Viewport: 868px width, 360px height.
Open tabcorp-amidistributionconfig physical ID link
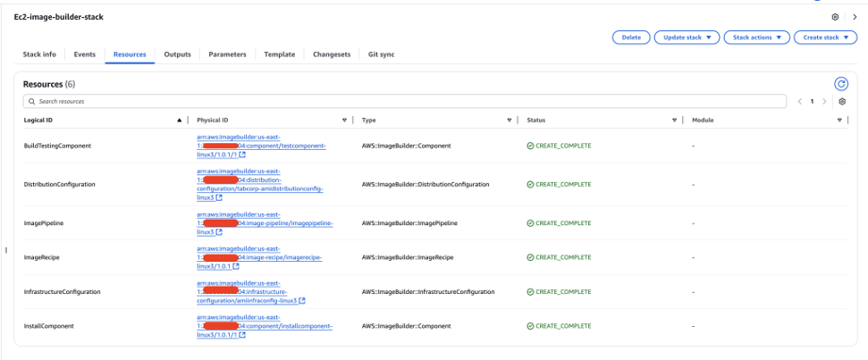pos(260,185)
